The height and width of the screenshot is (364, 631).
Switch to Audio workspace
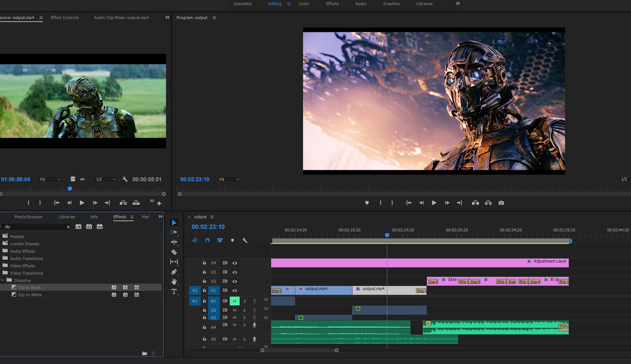tap(361, 4)
